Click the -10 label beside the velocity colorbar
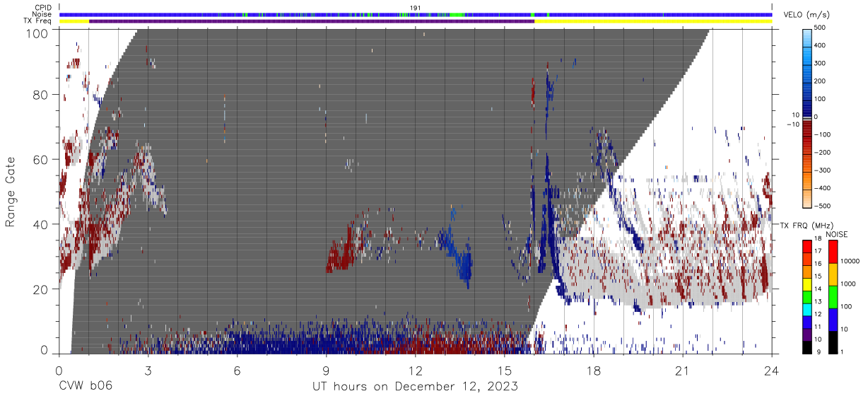This screenshot has height=401, width=868. 793,124
